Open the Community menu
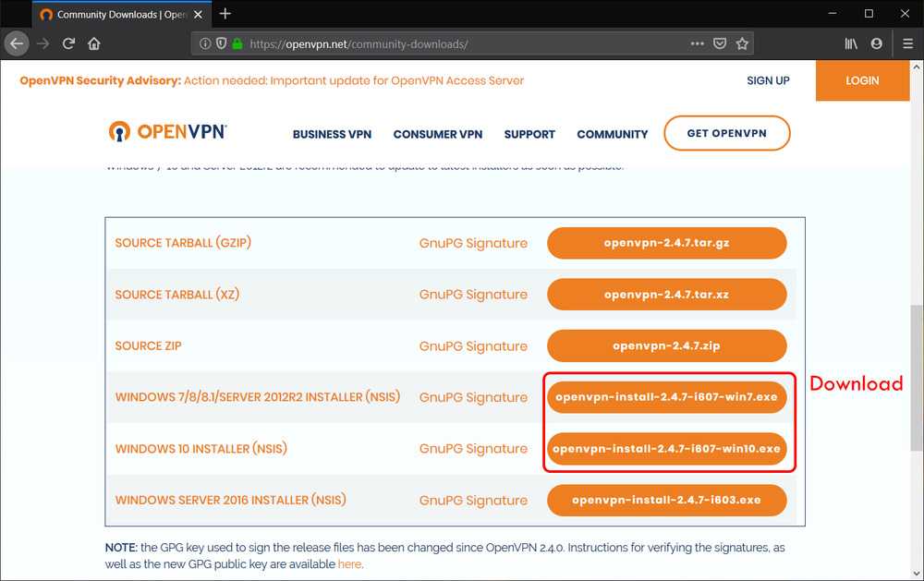 tap(613, 134)
